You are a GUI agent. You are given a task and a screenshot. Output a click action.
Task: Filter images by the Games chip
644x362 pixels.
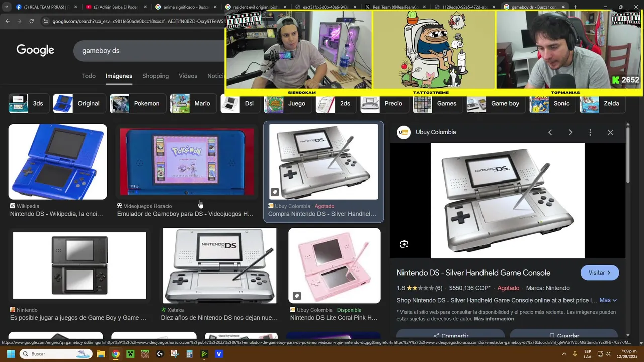437,103
